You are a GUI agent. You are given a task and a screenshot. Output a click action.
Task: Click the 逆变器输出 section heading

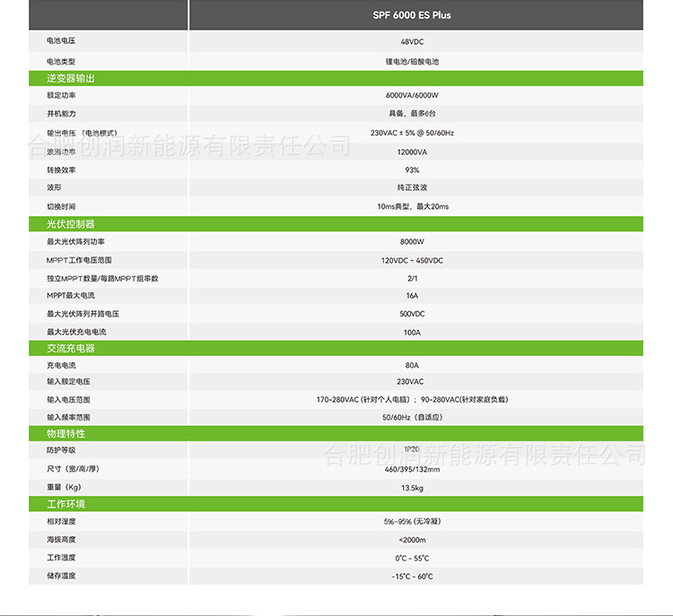click(71, 79)
